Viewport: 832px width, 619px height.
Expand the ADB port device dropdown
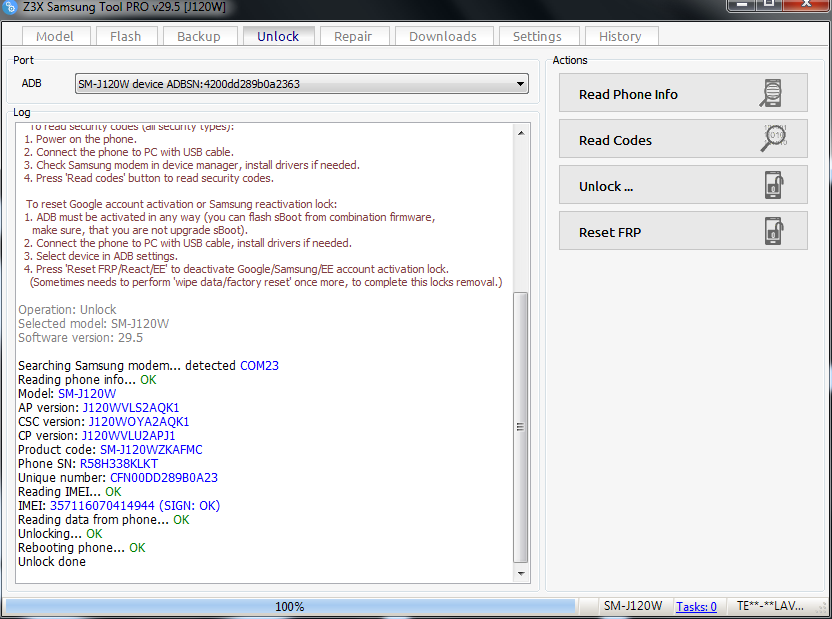point(301,84)
